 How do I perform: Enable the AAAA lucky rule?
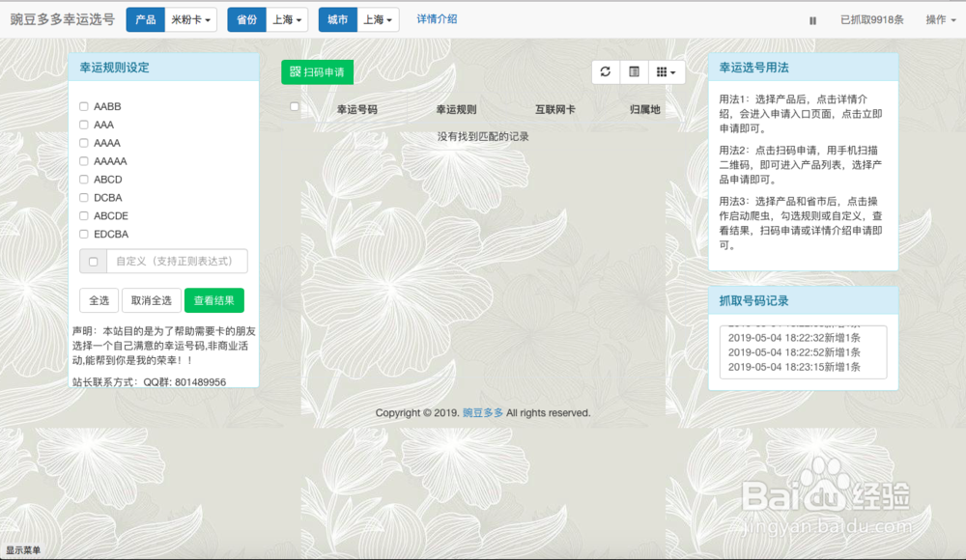pos(84,143)
